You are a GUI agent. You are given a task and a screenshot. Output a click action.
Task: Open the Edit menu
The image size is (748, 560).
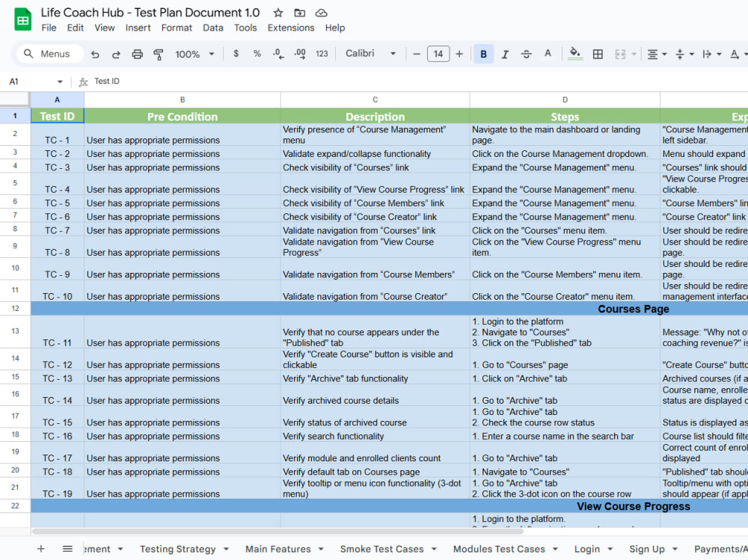(x=76, y=28)
